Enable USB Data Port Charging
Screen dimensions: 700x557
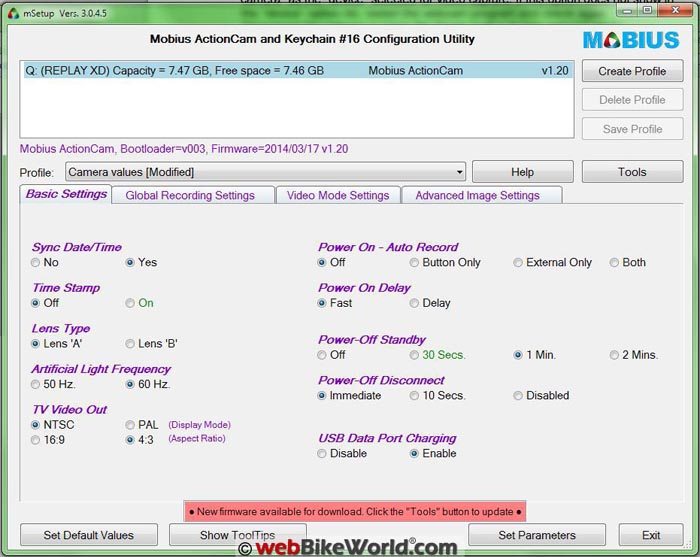[x=414, y=453]
